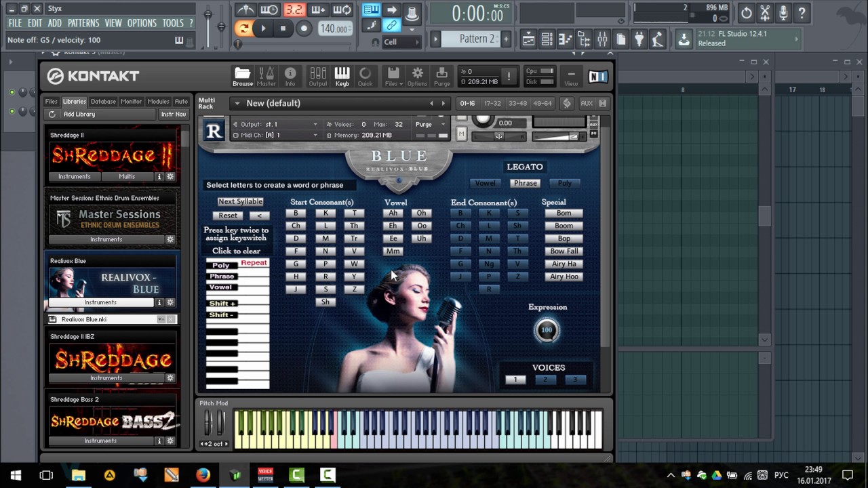Open the Kontakt Quick-load icon
This screenshot has height=488, width=868.
(365, 77)
